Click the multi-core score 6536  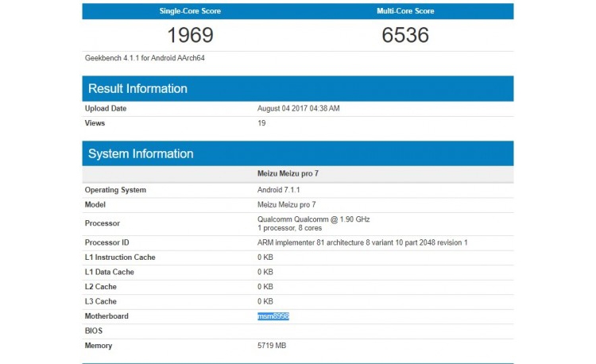pos(405,35)
